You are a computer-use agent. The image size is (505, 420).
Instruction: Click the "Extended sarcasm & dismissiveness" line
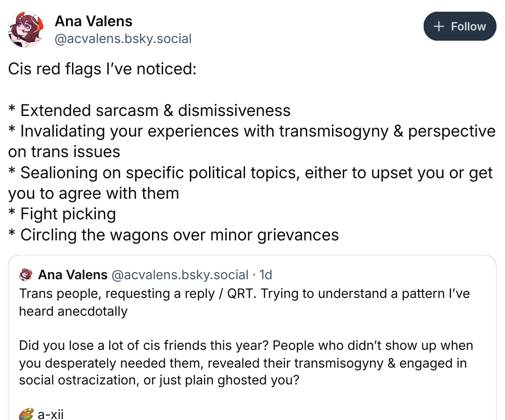(150, 111)
